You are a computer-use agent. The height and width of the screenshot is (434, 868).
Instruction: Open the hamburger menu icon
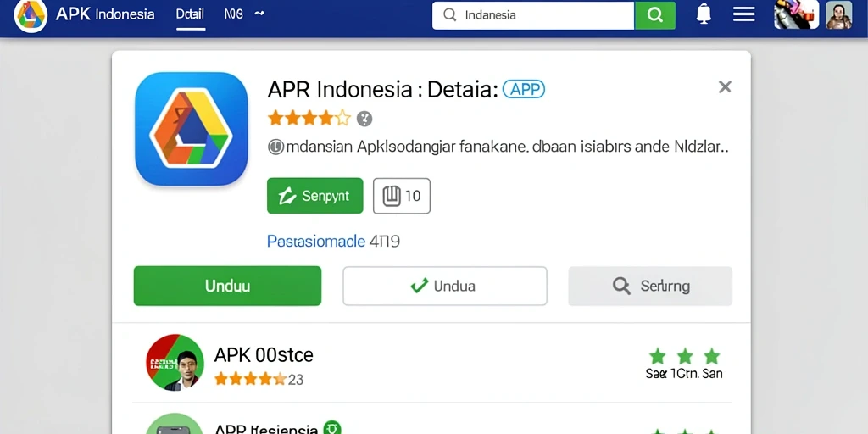click(x=744, y=14)
